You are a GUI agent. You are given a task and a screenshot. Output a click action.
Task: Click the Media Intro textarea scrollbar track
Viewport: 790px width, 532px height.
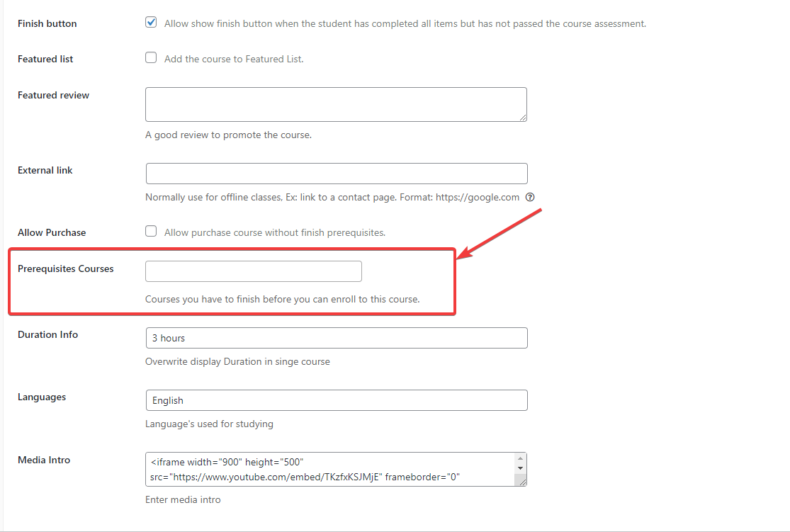(x=521, y=475)
